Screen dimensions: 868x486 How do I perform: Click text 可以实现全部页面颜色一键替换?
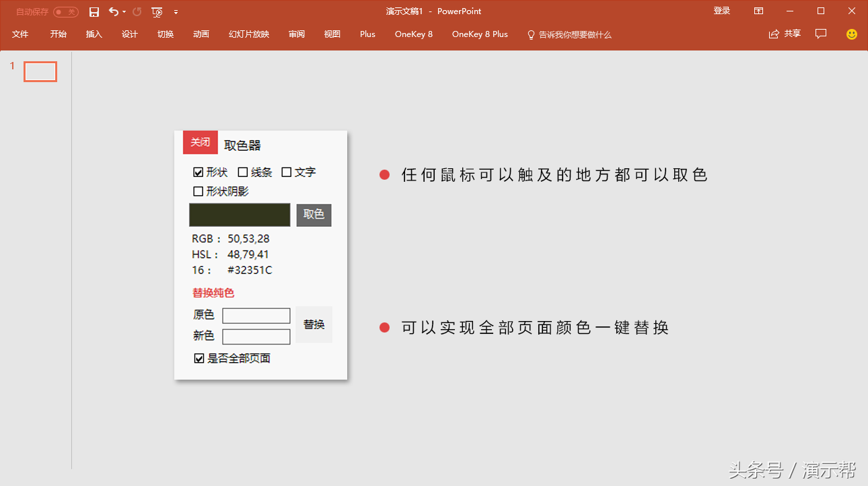tap(535, 328)
